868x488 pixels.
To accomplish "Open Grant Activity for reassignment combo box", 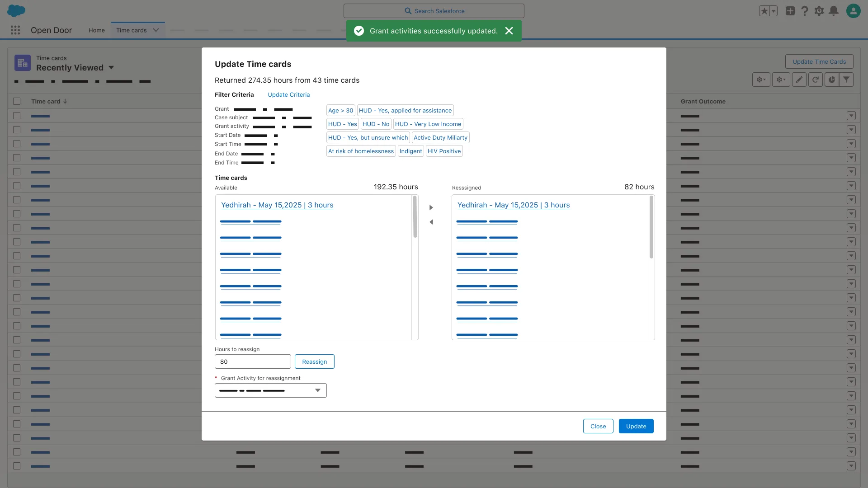I will 270,390.
